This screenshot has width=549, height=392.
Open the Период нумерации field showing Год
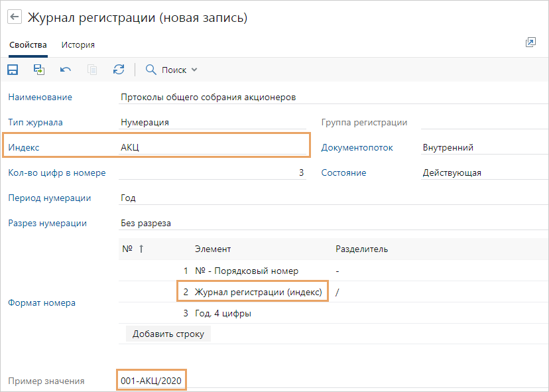click(212, 198)
